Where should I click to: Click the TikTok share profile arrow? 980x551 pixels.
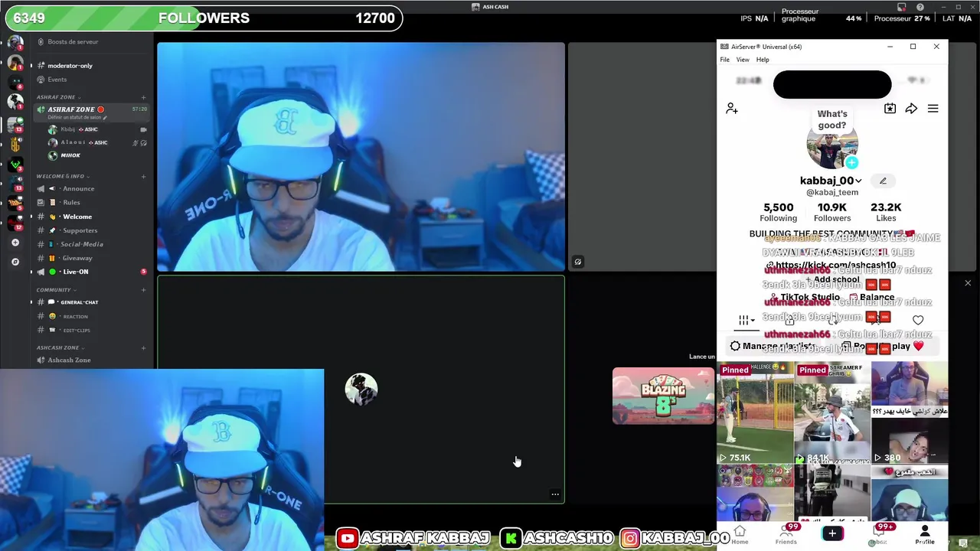click(911, 109)
